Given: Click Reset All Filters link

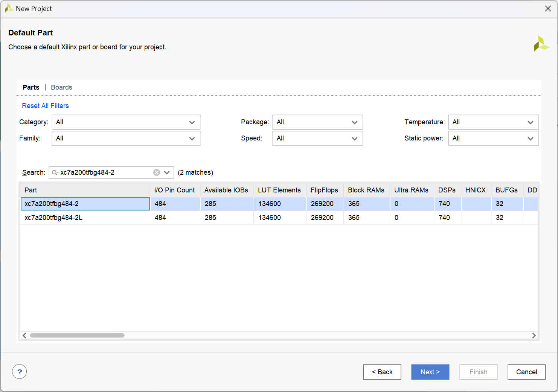Looking at the screenshot, I should pos(45,106).
